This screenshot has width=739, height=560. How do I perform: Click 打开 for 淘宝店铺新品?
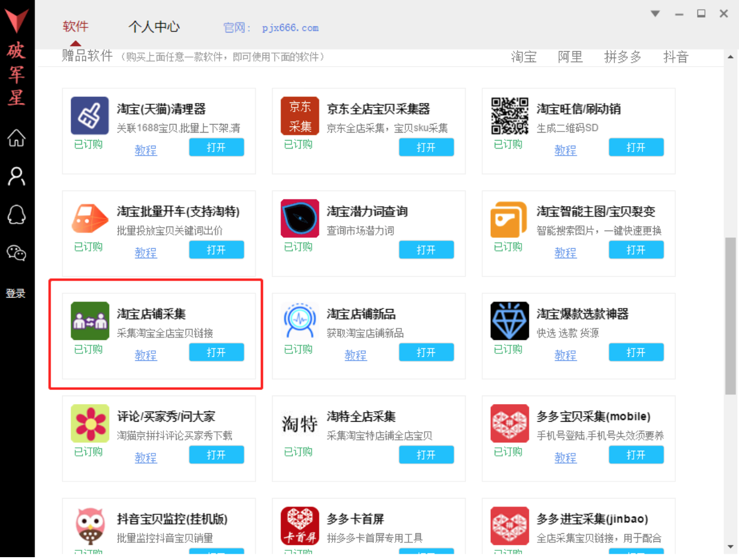point(426,352)
